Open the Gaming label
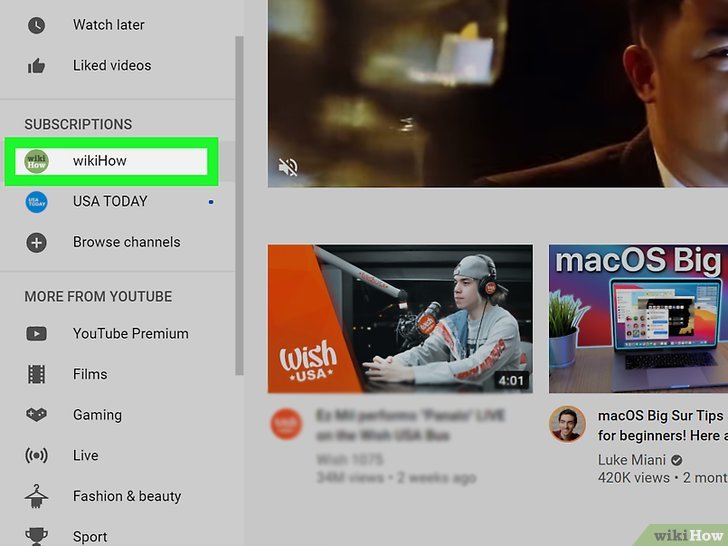 click(x=98, y=415)
